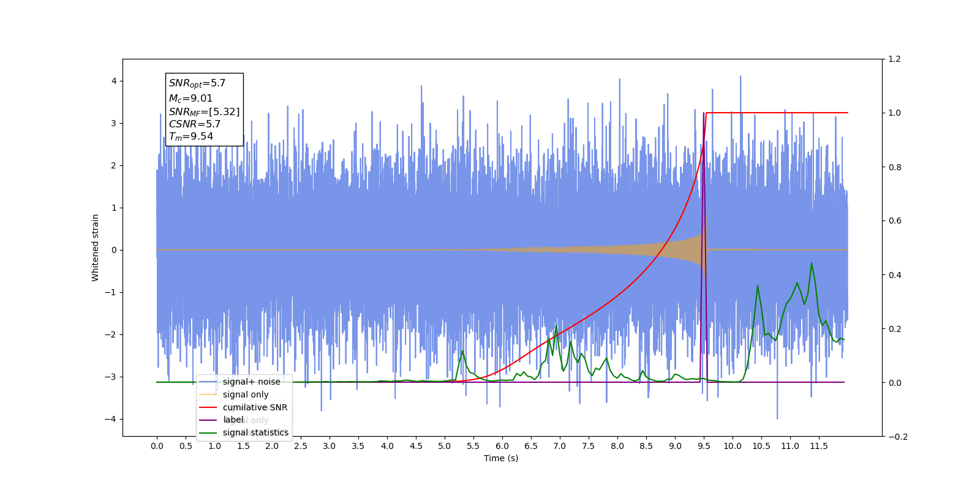Click the x-axis tick label 2.5
This screenshot has height=490, width=980.
coord(301,446)
